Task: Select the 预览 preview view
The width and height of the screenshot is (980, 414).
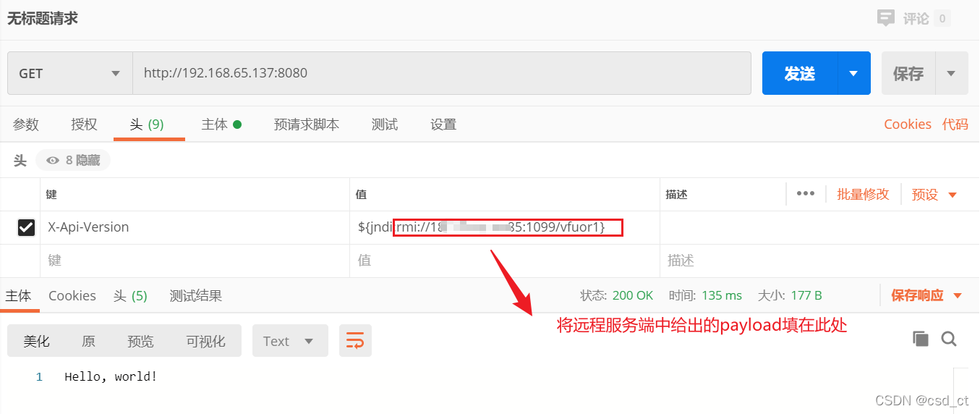Action: (x=140, y=341)
